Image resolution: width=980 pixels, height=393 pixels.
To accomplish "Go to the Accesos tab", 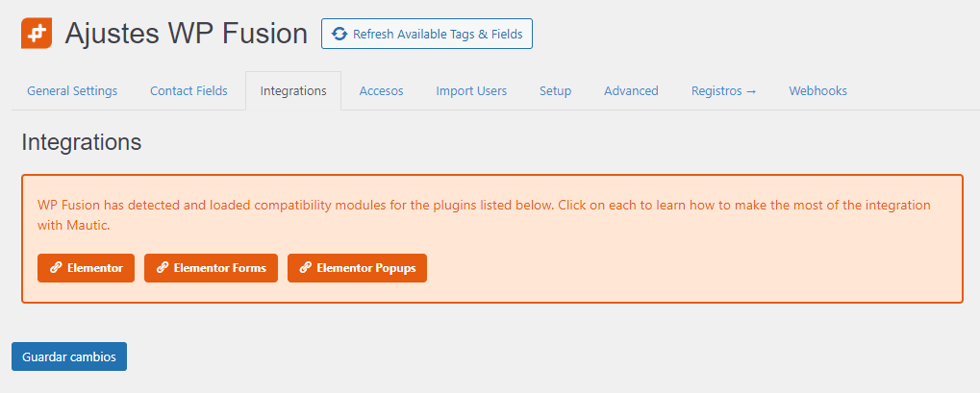I will tap(381, 91).
